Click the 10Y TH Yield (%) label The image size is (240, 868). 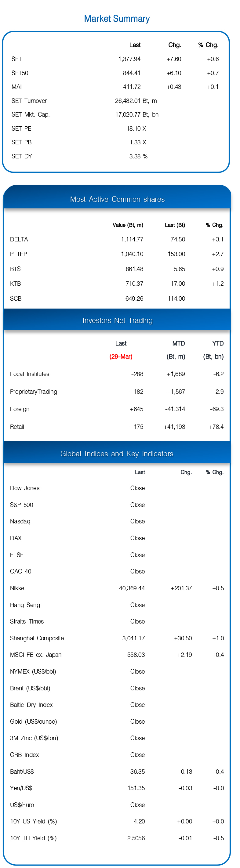coord(33,838)
